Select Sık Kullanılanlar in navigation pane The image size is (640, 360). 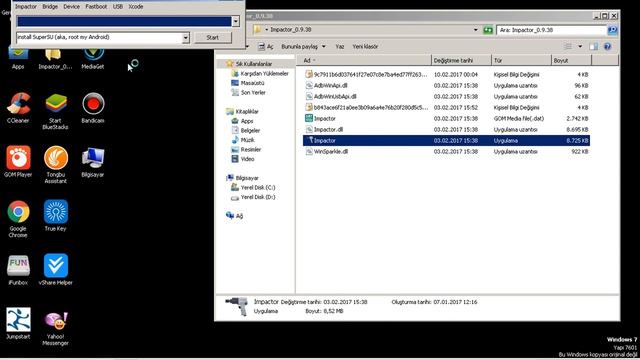[253, 64]
